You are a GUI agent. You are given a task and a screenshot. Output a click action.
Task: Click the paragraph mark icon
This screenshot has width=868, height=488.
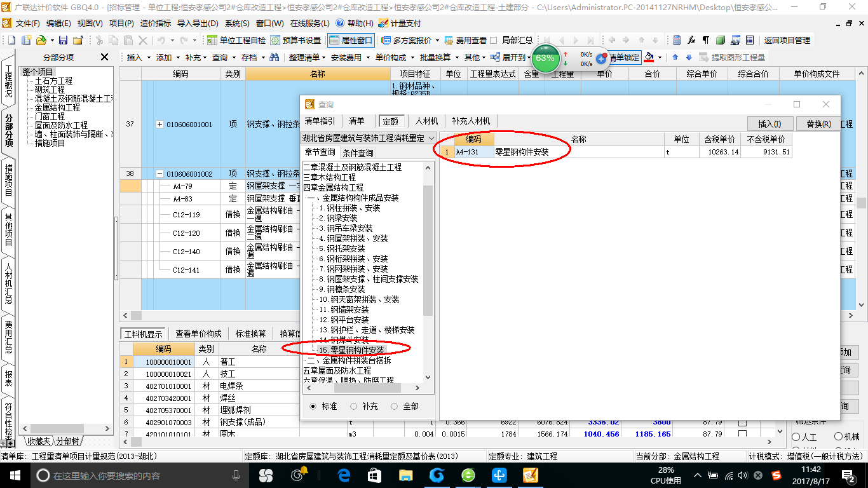705,40
